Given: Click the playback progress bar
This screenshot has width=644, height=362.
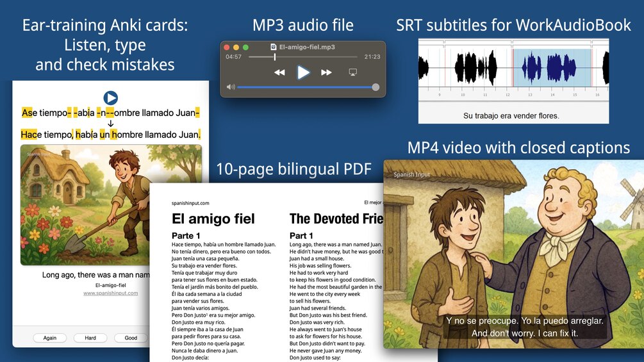Looking at the screenshot, I should click(303, 57).
